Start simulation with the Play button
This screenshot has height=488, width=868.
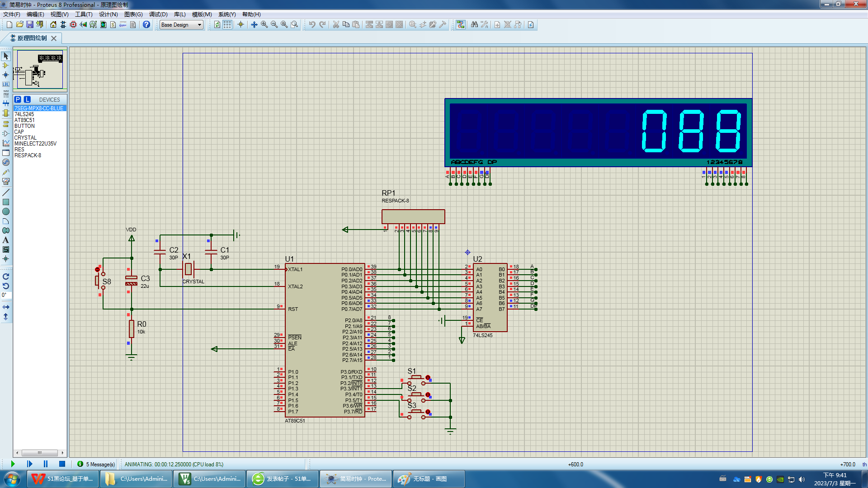(13, 464)
